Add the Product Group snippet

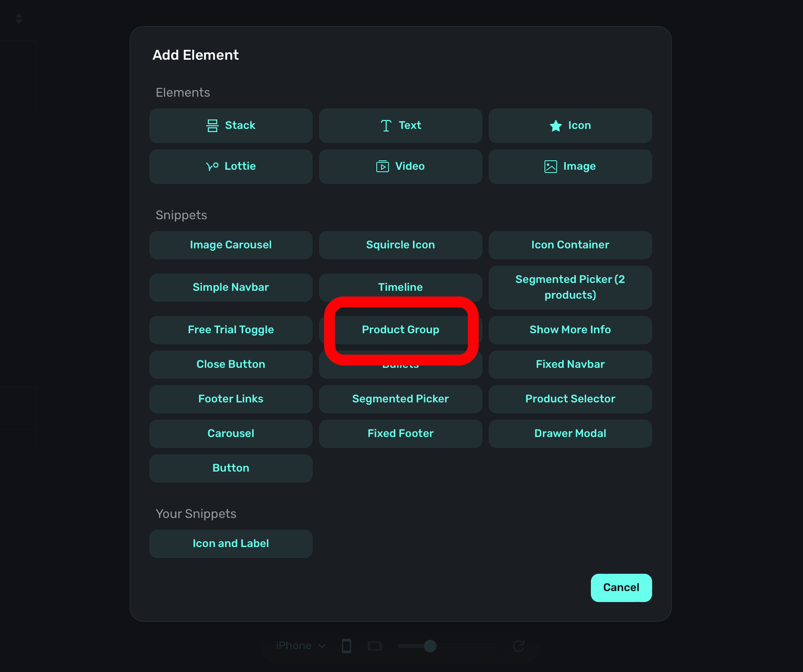400,330
